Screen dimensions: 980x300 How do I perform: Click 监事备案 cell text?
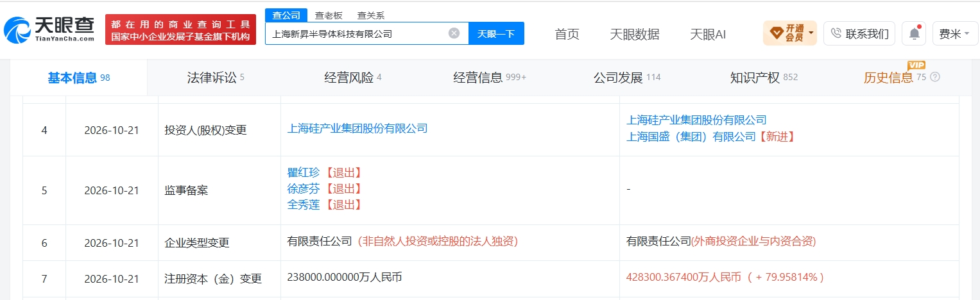[x=186, y=191]
